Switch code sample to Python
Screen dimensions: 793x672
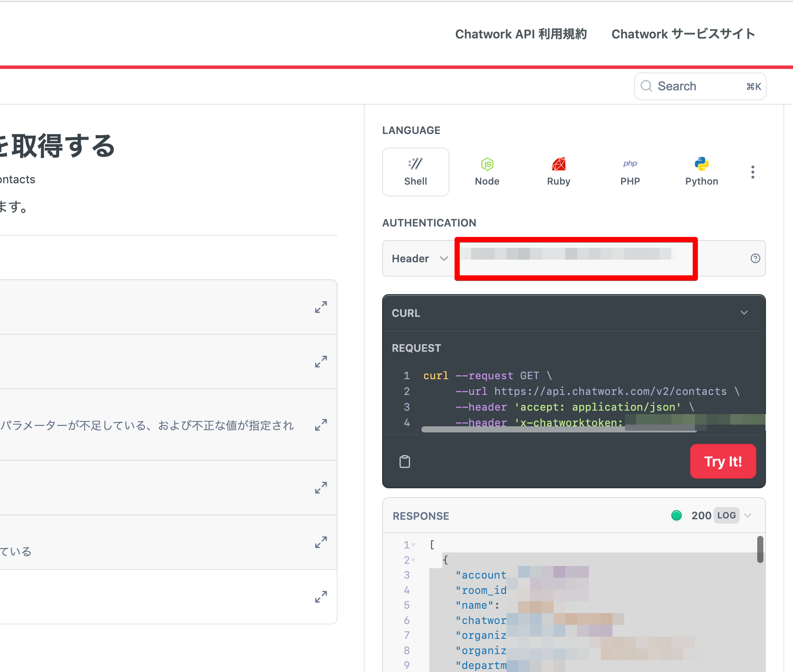pos(701,172)
